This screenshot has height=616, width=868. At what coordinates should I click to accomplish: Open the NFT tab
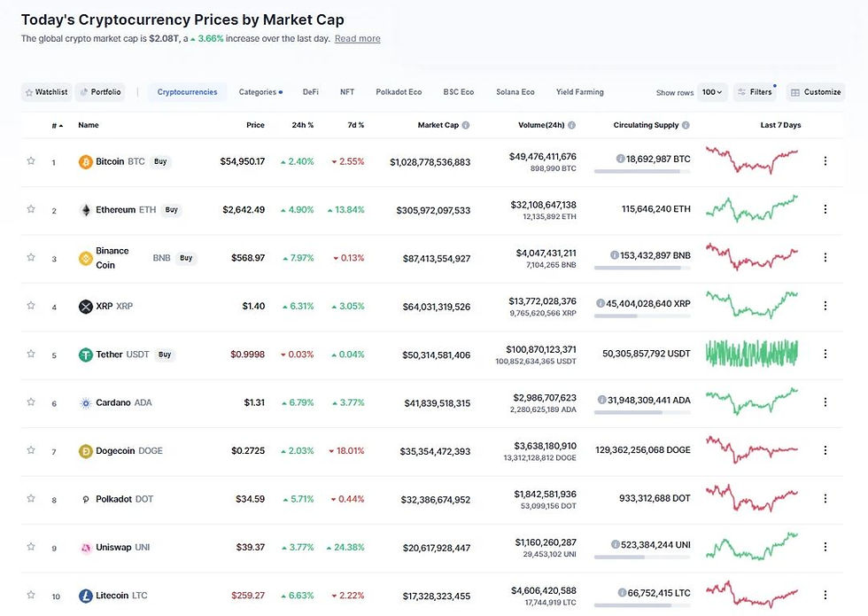(x=347, y=92)
